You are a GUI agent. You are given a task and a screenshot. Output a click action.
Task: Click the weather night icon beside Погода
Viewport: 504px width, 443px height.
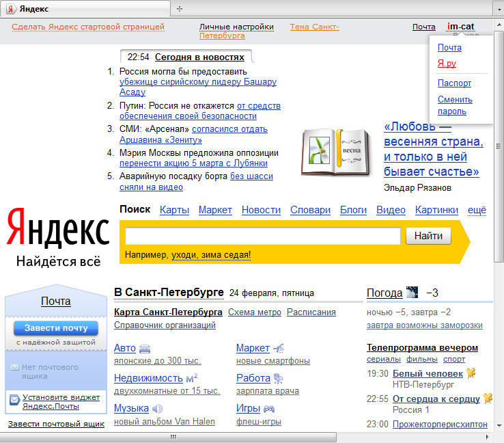[412, 293]
